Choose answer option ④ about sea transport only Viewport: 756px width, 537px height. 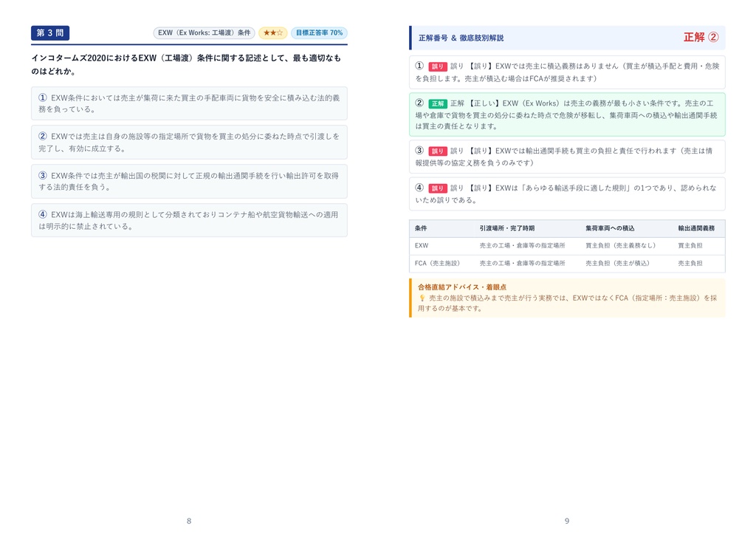tap(189, 220)
